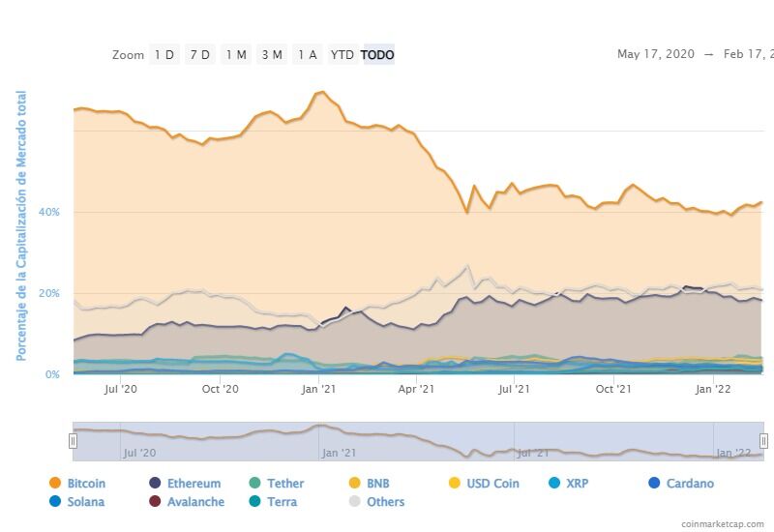Image resolution: width=774 pixels, height=532 pixels.
Task: Click the May 17, 2020 start date field
Action: [654, 54]
